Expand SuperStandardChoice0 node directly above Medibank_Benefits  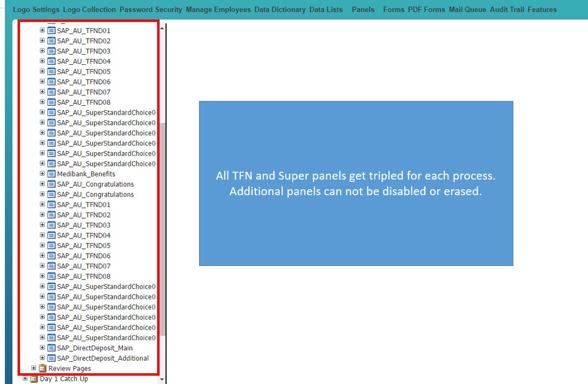point(42,163)
